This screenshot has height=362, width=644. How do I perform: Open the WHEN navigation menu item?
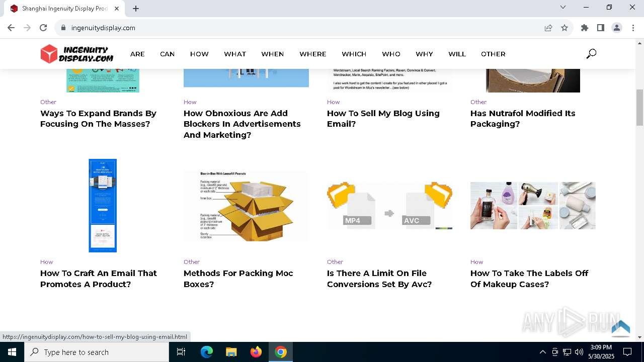(273, 54)
